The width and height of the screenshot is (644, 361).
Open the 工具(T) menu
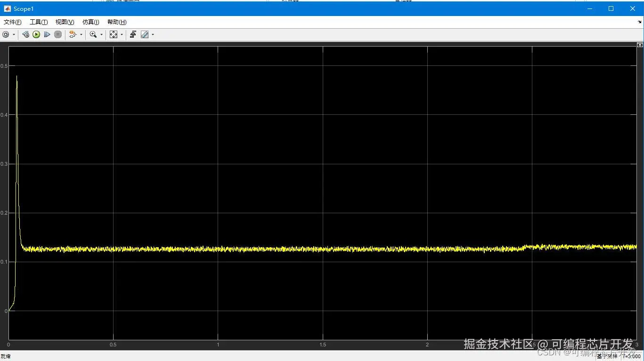(39, 22)
